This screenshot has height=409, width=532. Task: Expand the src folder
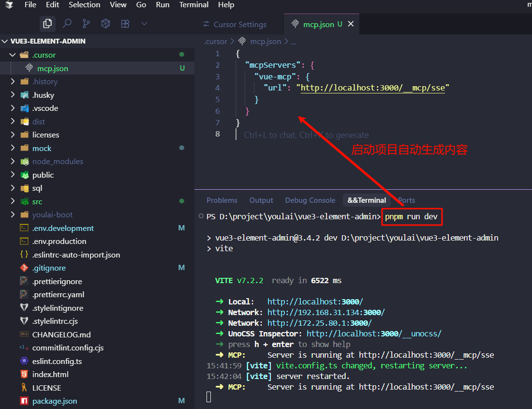tap(13, 201)
